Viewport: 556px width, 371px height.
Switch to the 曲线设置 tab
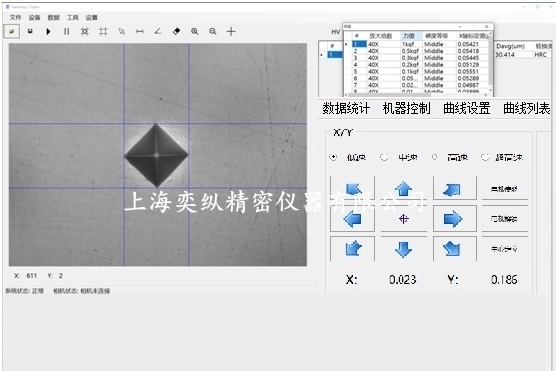[x=467, y=109]
